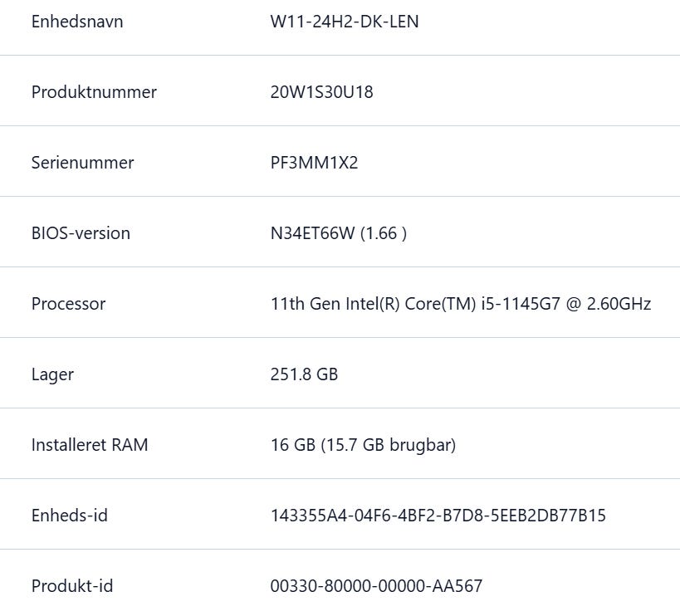Click the Processor label
This screenshot has width=680, height=616.
(x=68, y=304)
